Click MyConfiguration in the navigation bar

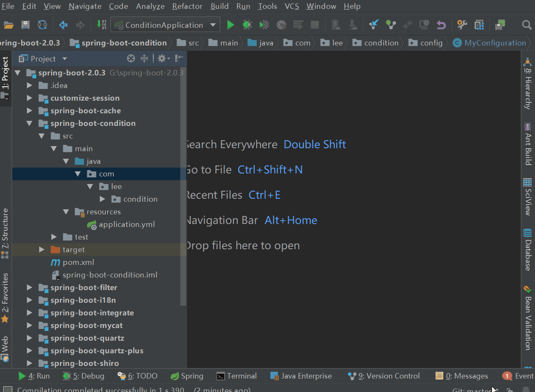point(490,43)
